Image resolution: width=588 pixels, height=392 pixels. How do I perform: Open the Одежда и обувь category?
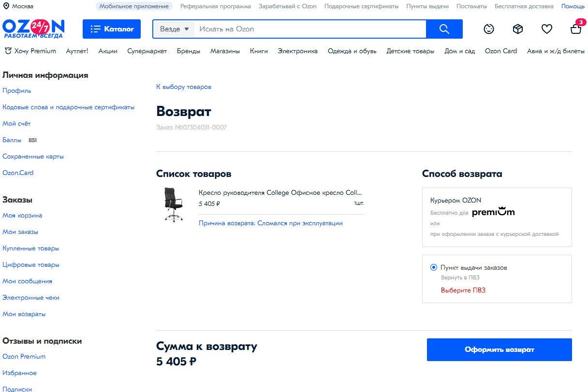352,51
